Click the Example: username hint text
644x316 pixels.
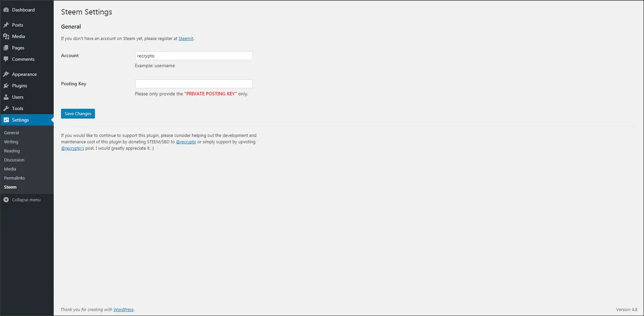point(155,66)
